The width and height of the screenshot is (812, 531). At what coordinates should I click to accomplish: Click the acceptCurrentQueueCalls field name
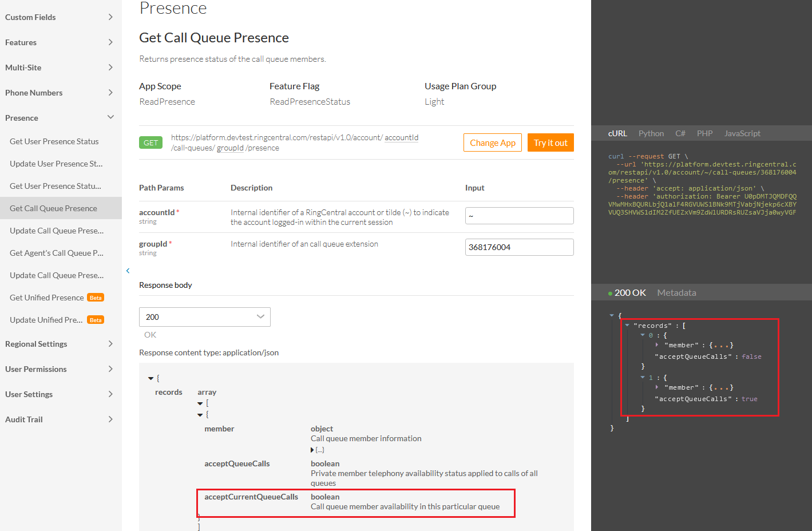pyautogui.click(x=251, y=497)
